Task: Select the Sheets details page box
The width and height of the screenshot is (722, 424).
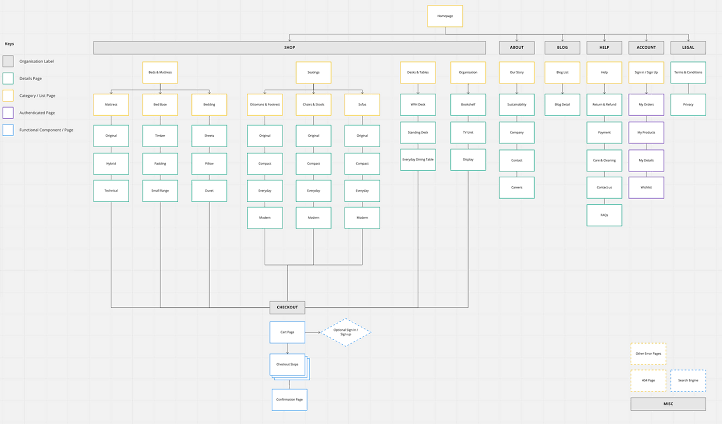Action: tap(209, 136)
